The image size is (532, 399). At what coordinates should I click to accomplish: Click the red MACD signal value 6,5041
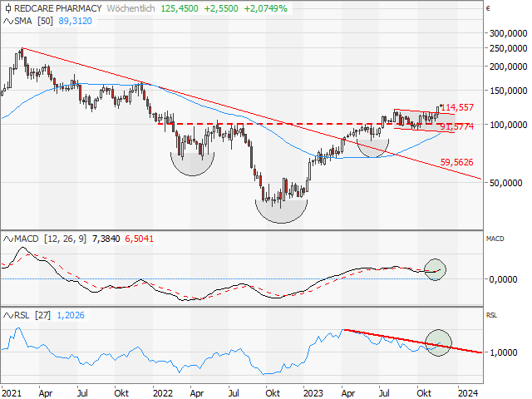pos(139,239)
